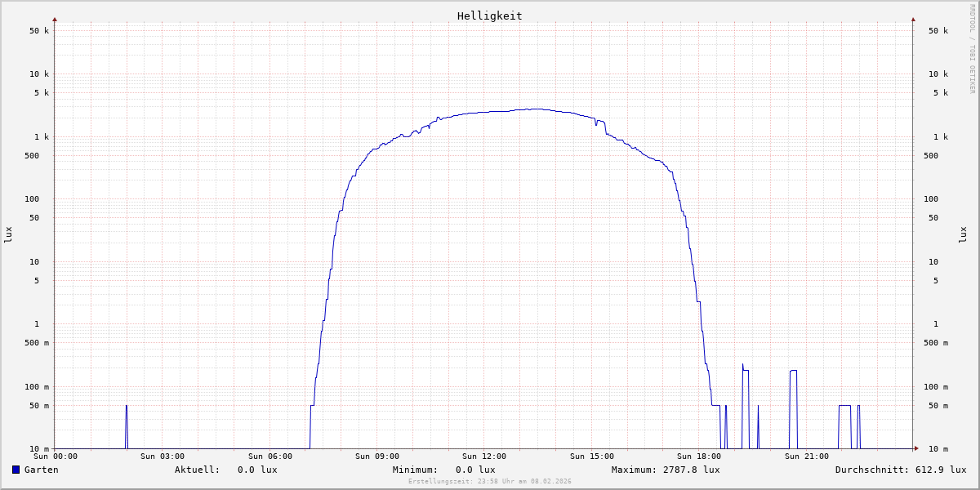The width and height of the screenshot is (980, 490).
Task: Click the RRDTOOL / TOBI OETIKER watermark
Action: 972,49
